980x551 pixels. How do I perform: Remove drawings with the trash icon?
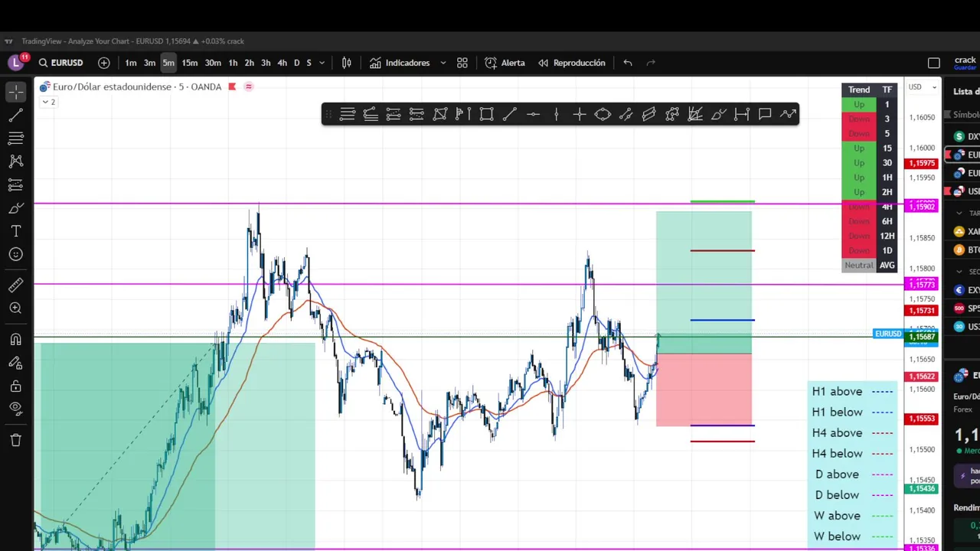[x=16, y=440]
